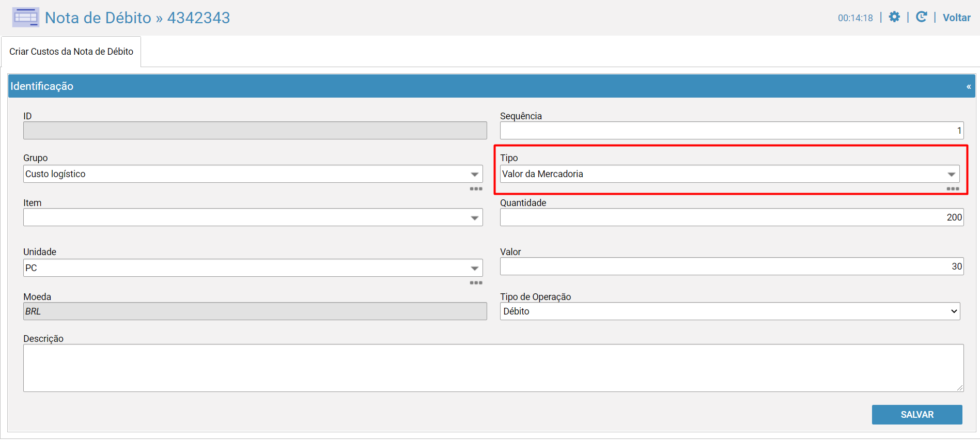The height and width of the screenshot is (440, 980).
Task: Click the Descrição text area
Action: tap(493, 368)
